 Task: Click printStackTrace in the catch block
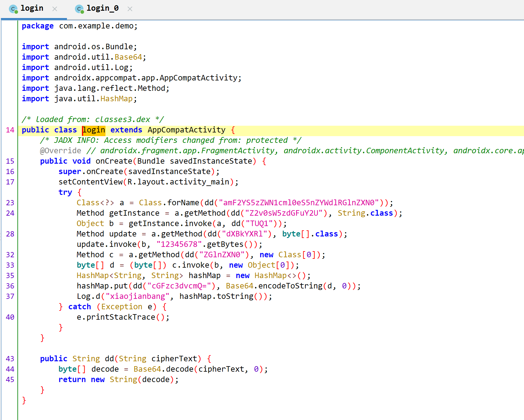(121, 317)
